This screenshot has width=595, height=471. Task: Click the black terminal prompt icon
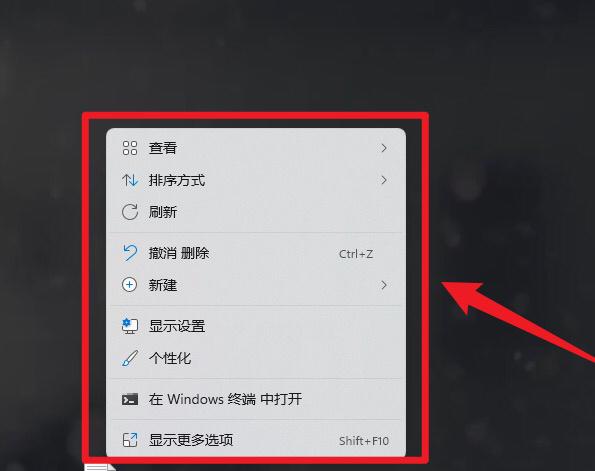click(130, 399)
